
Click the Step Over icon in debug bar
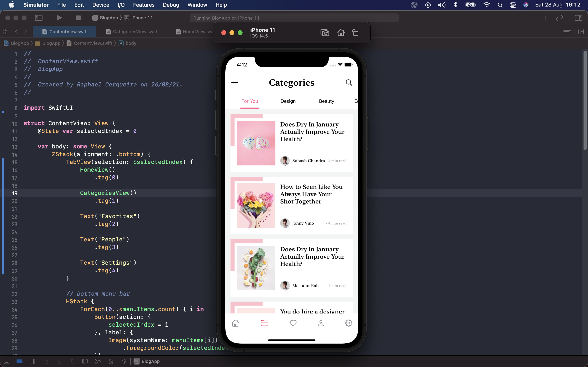coord(46,361)
